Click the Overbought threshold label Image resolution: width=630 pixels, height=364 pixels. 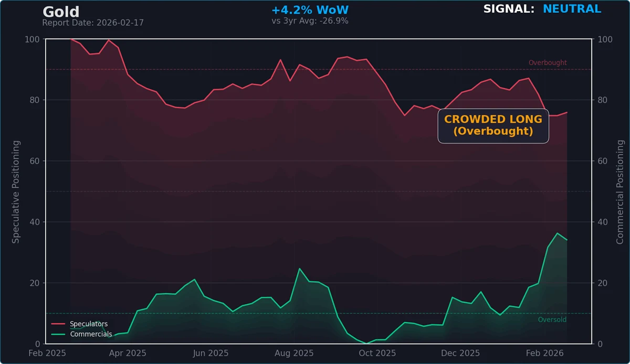548,62
